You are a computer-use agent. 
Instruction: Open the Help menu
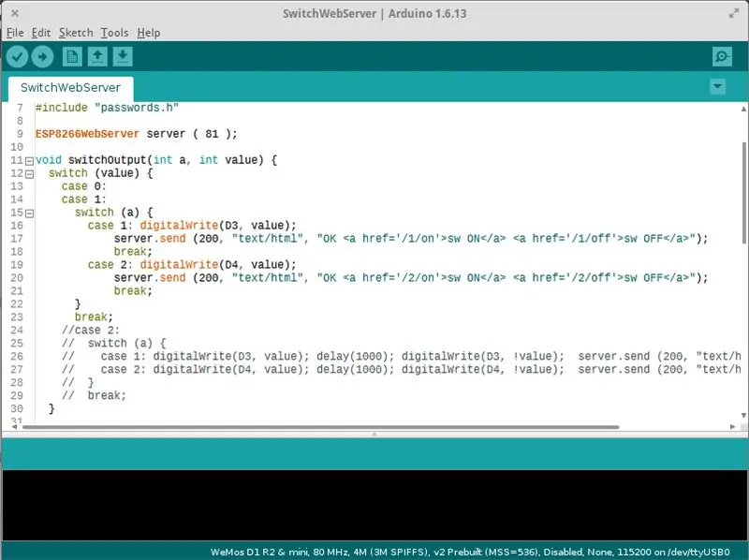tap(149, 33)
